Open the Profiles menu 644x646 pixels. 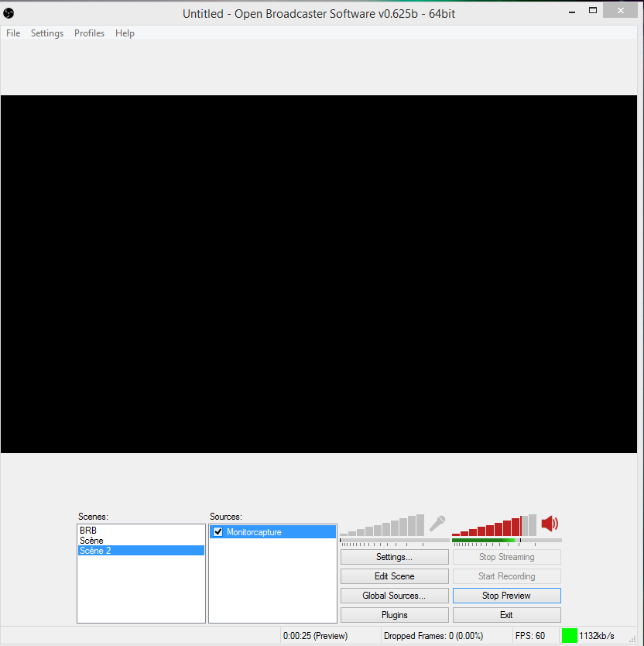click(89, 33)
